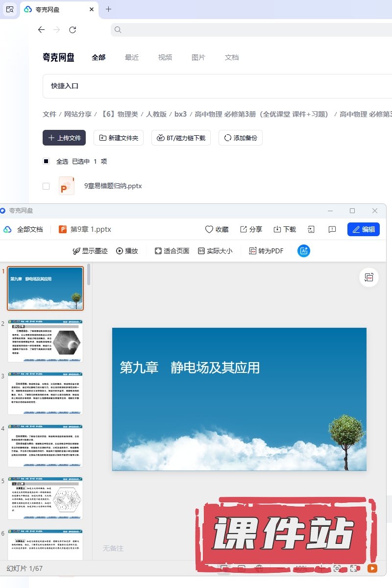Click the 下载 download icon
The width and height of the screenshot is (392, 588).
277,229
